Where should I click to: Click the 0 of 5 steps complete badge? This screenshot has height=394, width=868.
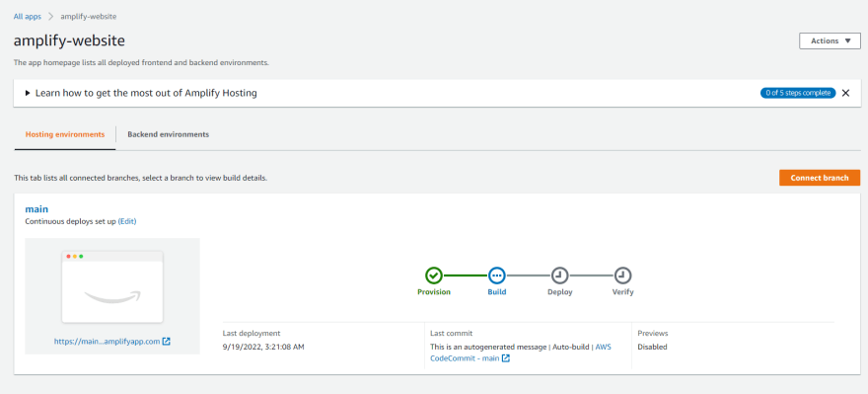[798, 93]
